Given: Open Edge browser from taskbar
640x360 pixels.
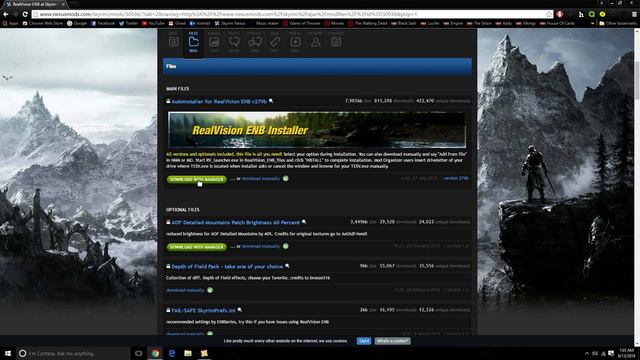Looking at the screenshot, I should click(x=171, y=353).
